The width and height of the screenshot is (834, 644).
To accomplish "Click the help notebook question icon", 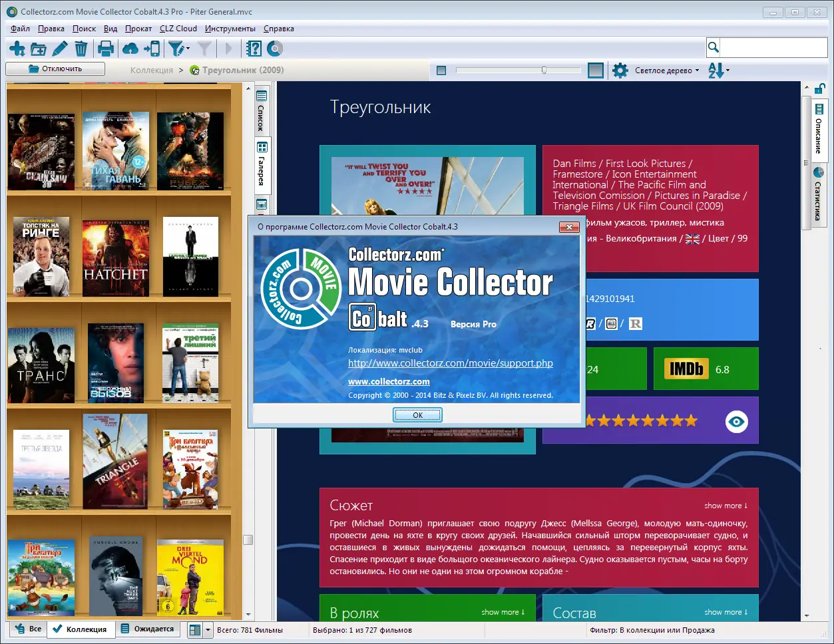I will (254, 49).
